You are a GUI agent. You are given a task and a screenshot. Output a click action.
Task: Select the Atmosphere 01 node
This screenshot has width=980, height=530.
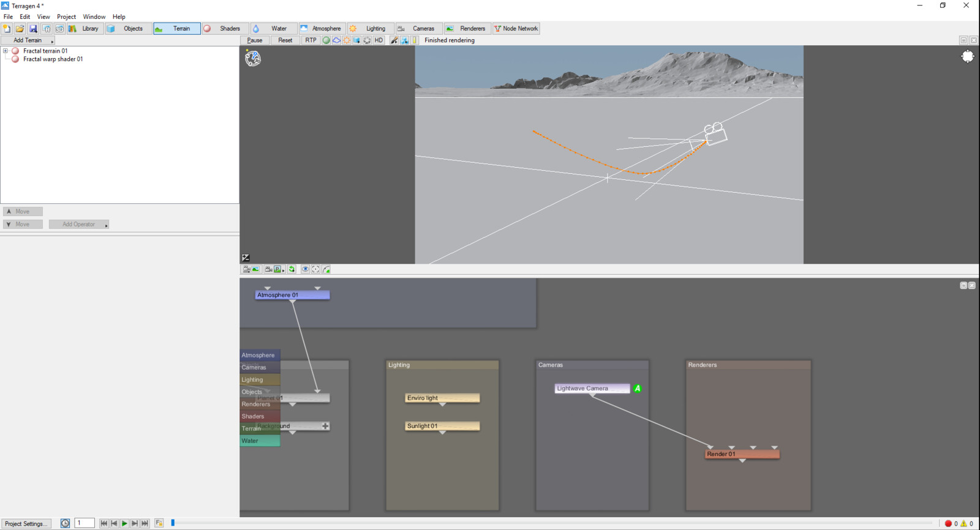[x=292, y=295]
